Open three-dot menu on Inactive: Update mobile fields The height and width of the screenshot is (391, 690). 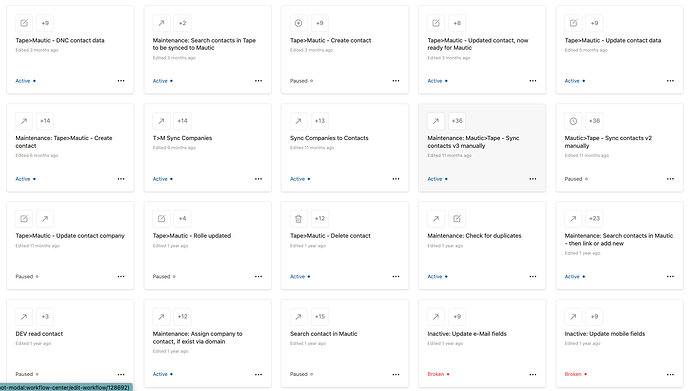(670, 374)
